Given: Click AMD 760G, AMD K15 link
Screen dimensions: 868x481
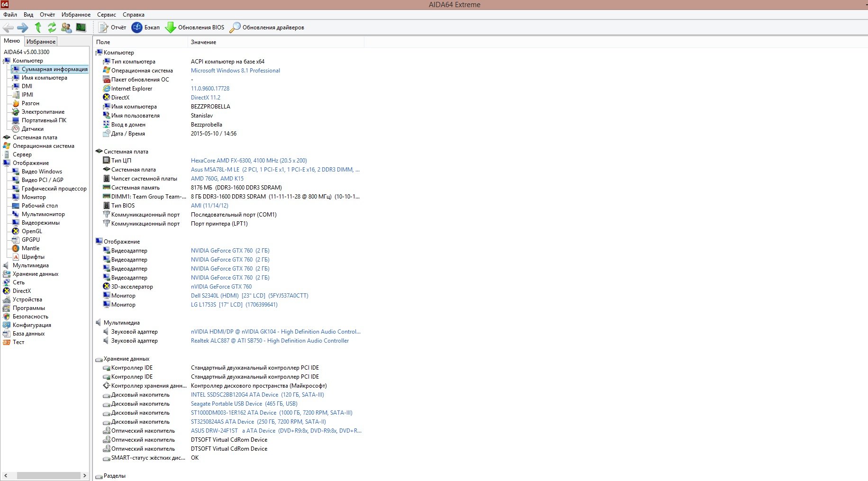Looking at the screenshot, I should 217,179.
